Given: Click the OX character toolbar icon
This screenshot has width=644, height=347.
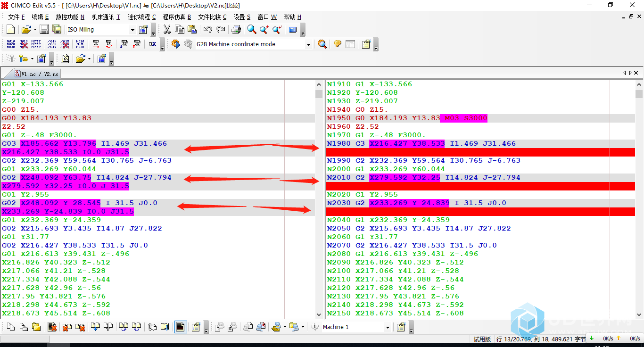Looking at the screenshot, I should coord(152,44).
